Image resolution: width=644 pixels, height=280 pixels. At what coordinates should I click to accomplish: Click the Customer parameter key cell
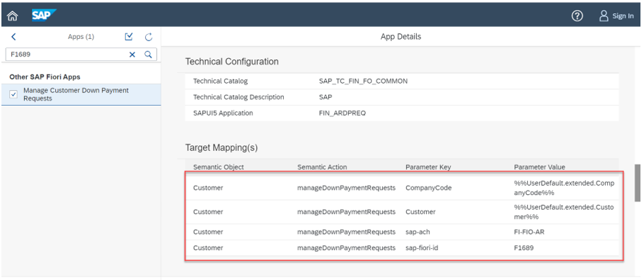pos(420,212)
